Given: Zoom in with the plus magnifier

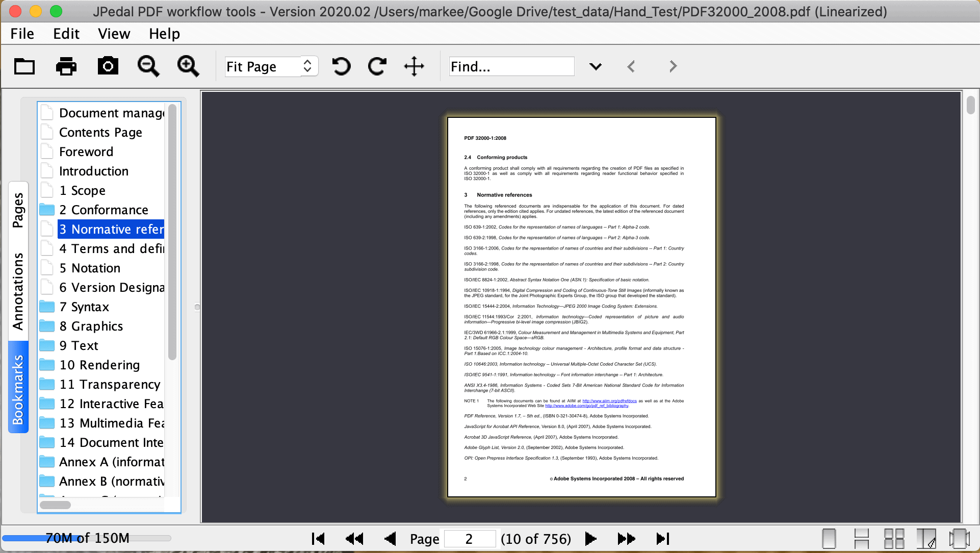Looking at the screenshot, I should 188,66.
